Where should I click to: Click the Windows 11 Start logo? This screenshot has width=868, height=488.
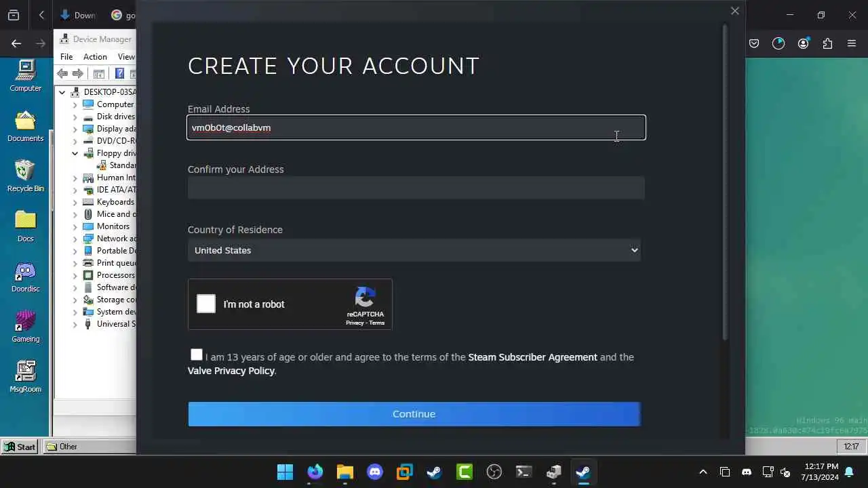[285, 472]
